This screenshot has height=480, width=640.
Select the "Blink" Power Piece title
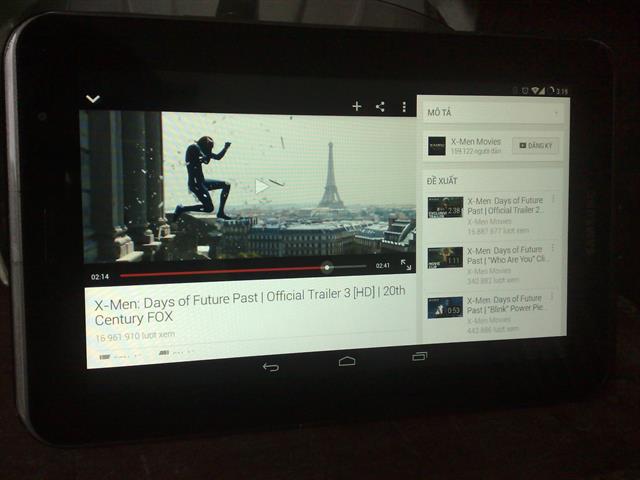point(505,304)
